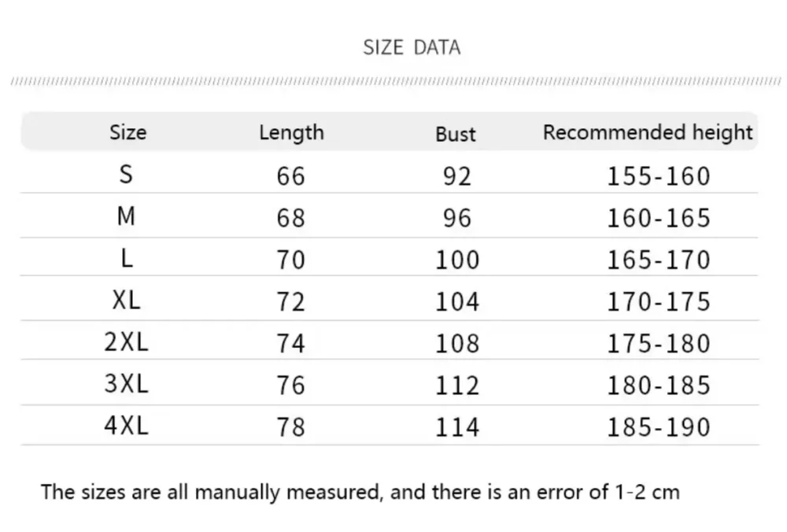This screenshot has height=532, width=787.
Task: Select the S size label
Action: [x=126, y=175]
